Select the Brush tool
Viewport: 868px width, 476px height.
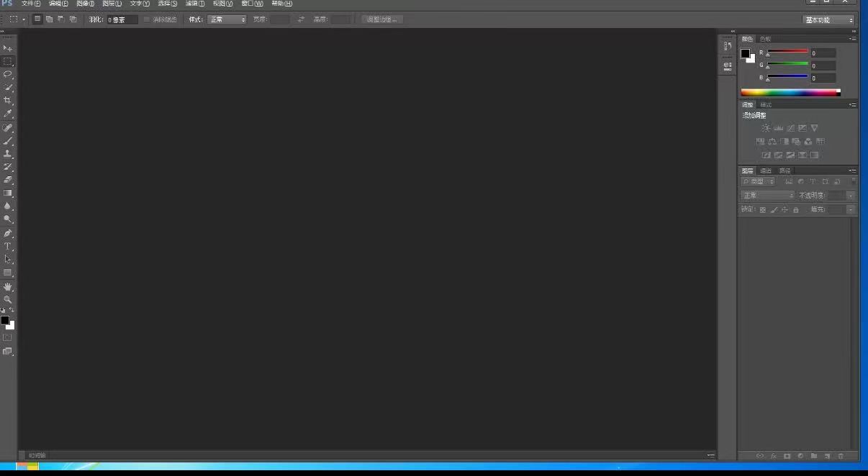point(8,141)
